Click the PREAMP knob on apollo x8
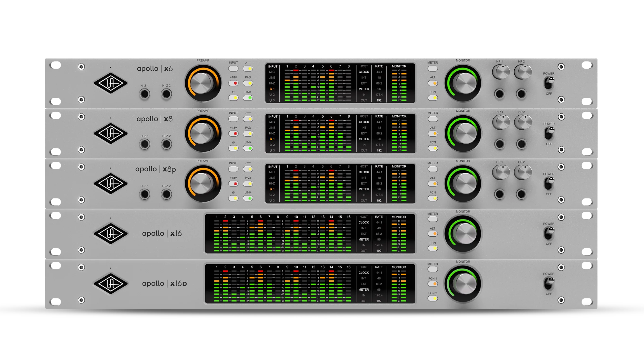The image size is (644, 364). [x=203, y=134]
